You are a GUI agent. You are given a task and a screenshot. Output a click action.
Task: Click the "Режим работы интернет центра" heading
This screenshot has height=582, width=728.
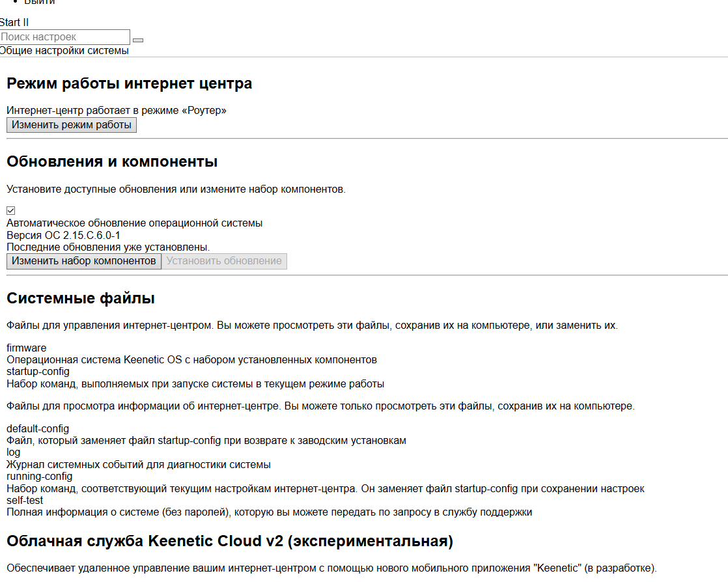pyautogui.click(x=129, y=83)
